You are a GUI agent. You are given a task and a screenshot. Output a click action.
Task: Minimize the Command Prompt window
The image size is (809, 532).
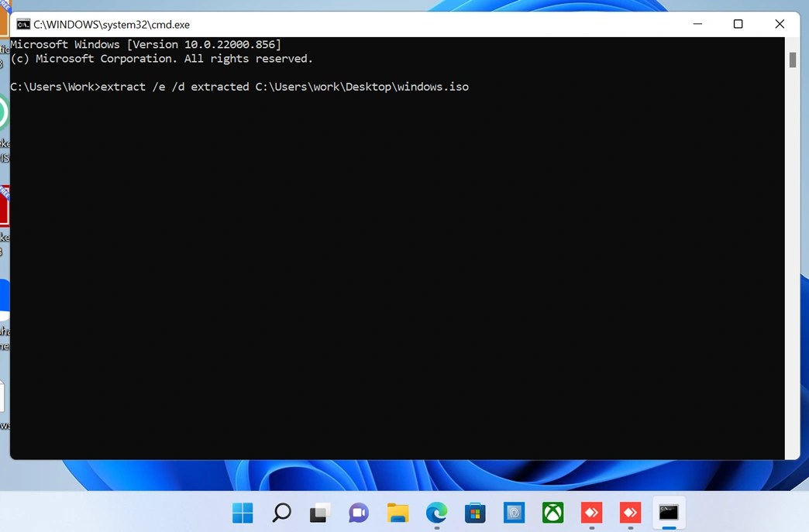[x=697, y=24]
